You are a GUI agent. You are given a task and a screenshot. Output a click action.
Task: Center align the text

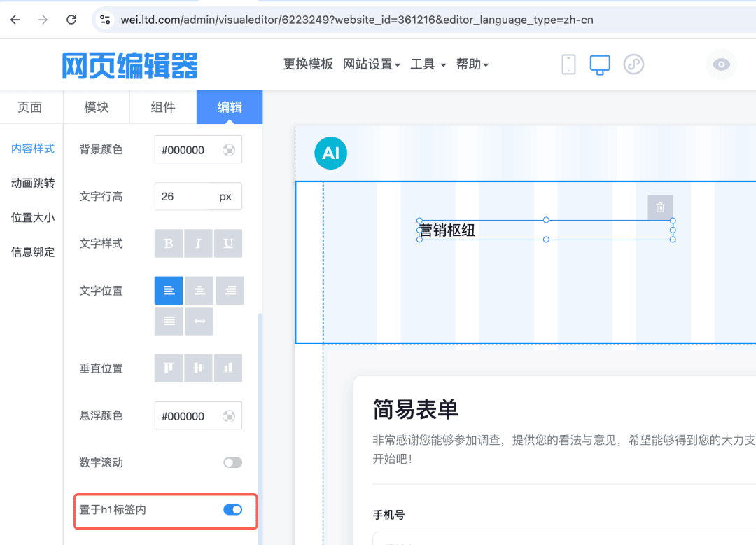coord(199,290)
